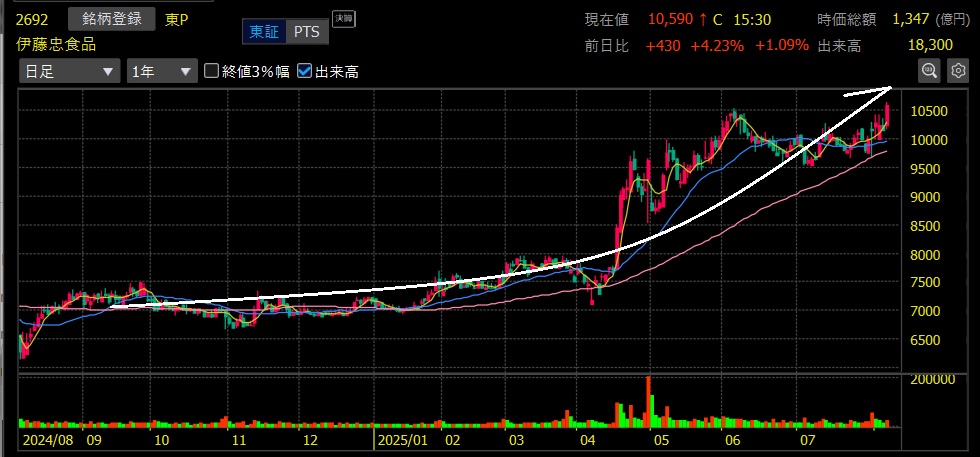Click the 決算 earnings badge icon

(343, 18)
